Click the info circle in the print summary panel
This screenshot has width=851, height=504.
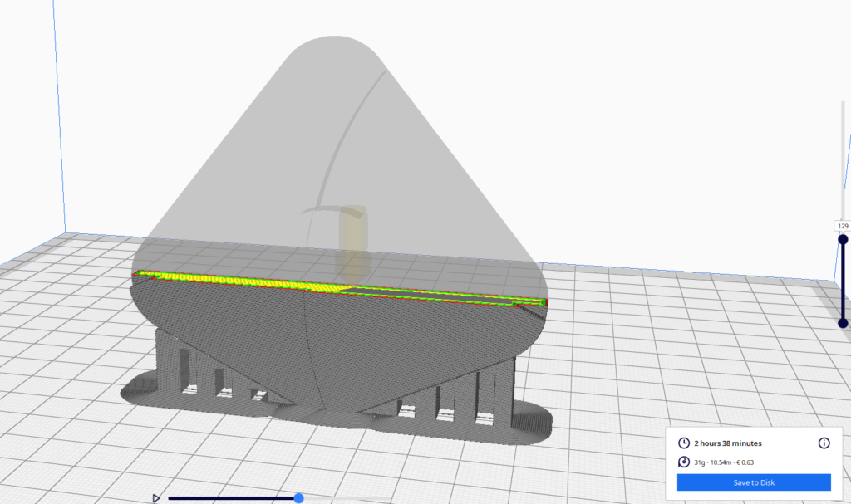[824, 443]
